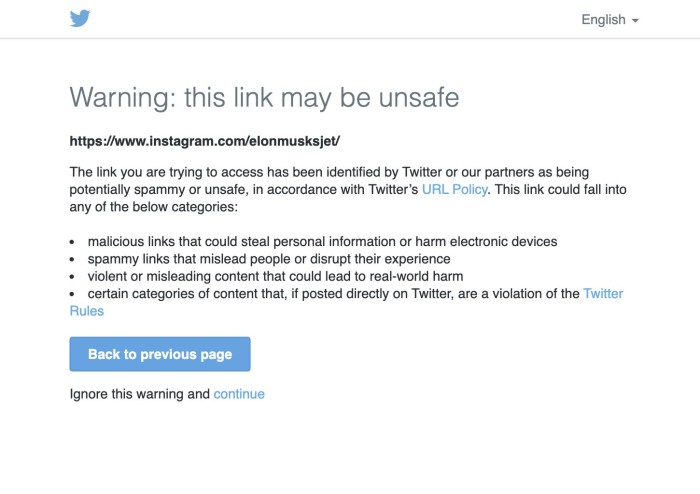The height and width of the screenshot is (494, 700).
Task: Click the "violent or misleading content" bullet text
Action: pyautogui.click(x=275, y=276)
